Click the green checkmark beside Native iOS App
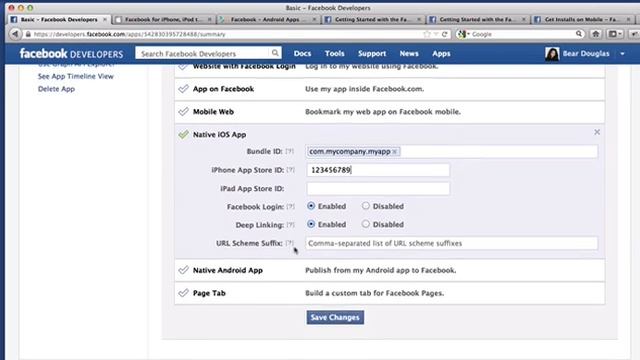The height and width of the screenshot is (360, 640). (183, 134)
